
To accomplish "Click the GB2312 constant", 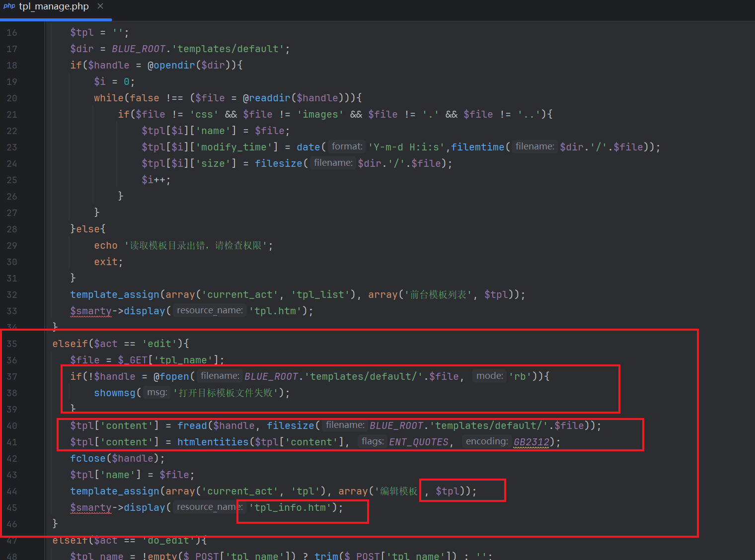I will pyautogui.click(x=531, y=442).
